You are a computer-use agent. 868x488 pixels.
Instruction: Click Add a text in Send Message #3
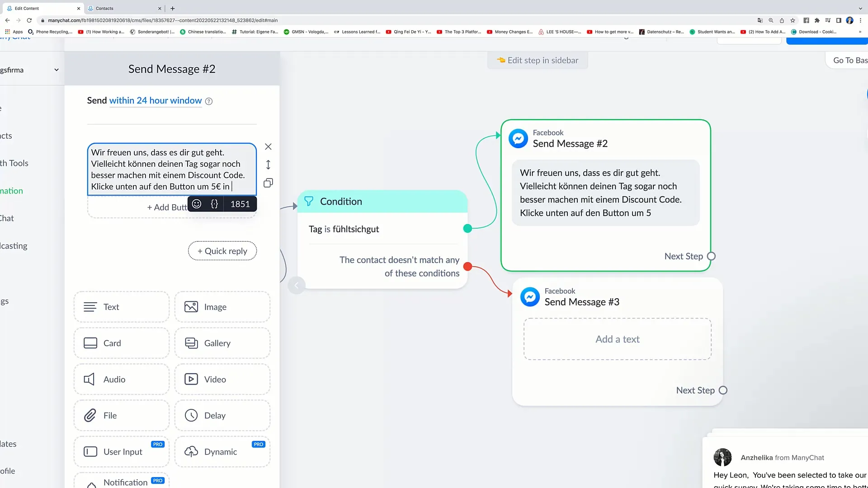tap(618, 339)
